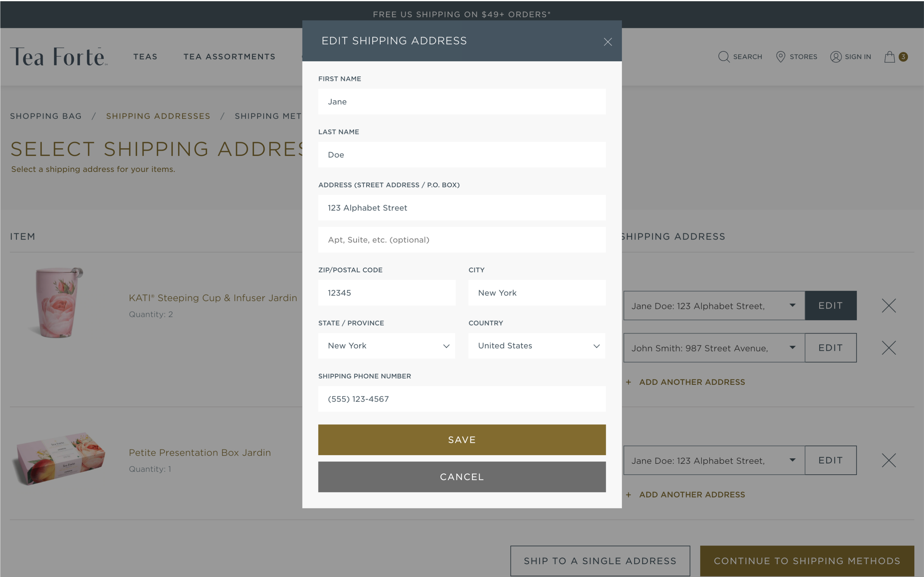This screenshot has height=577, width=924.
Task: Click the plus Add Another Address icon
Action: coord(628,382)
